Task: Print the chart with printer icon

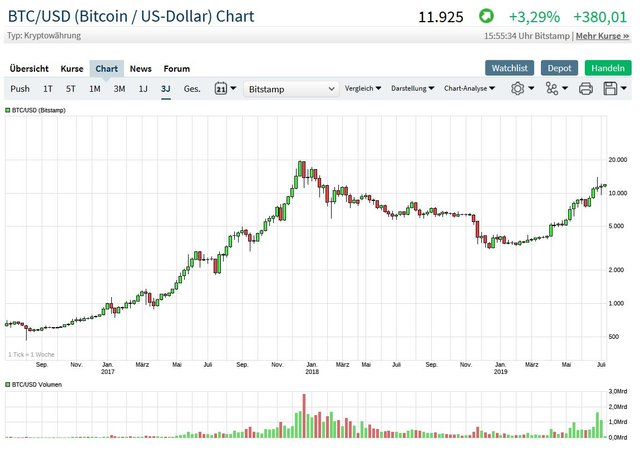Action: point(586,88)
